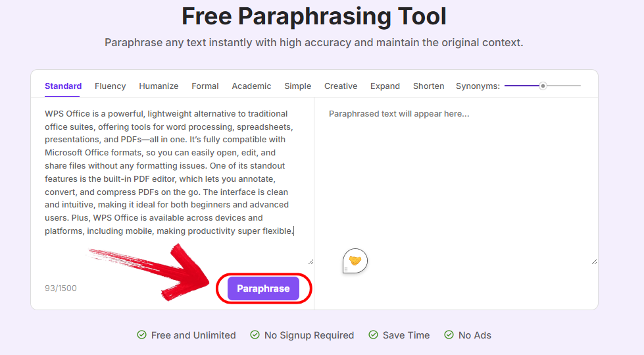The width and height of the screenshot is (644, 355).
Task: Click the input textarea resize handle
Action: click(x=310, y=261)
